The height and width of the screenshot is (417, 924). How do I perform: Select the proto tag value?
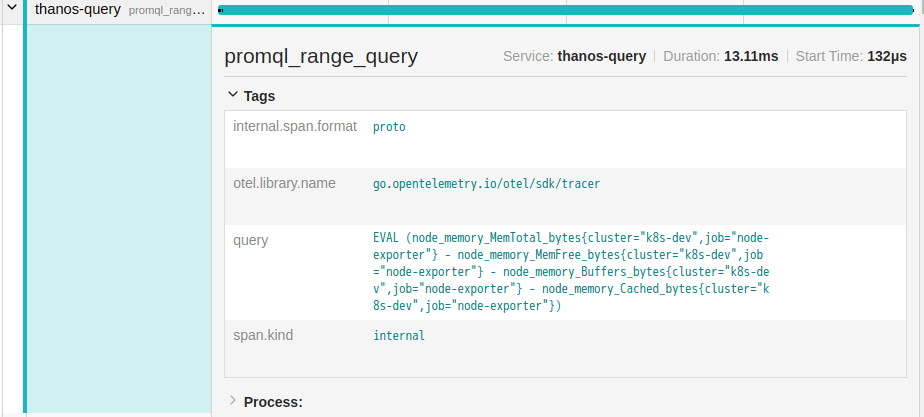click(389, 127)
